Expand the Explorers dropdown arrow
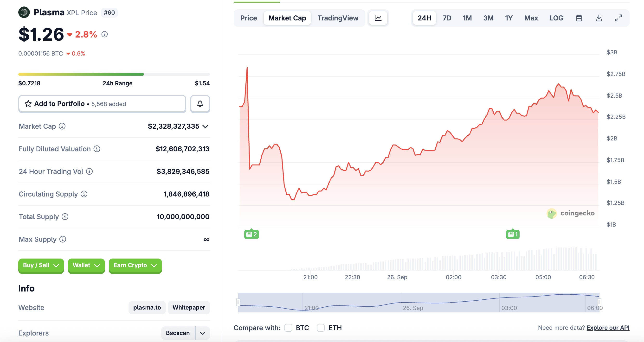 click(x=202, y=333)
